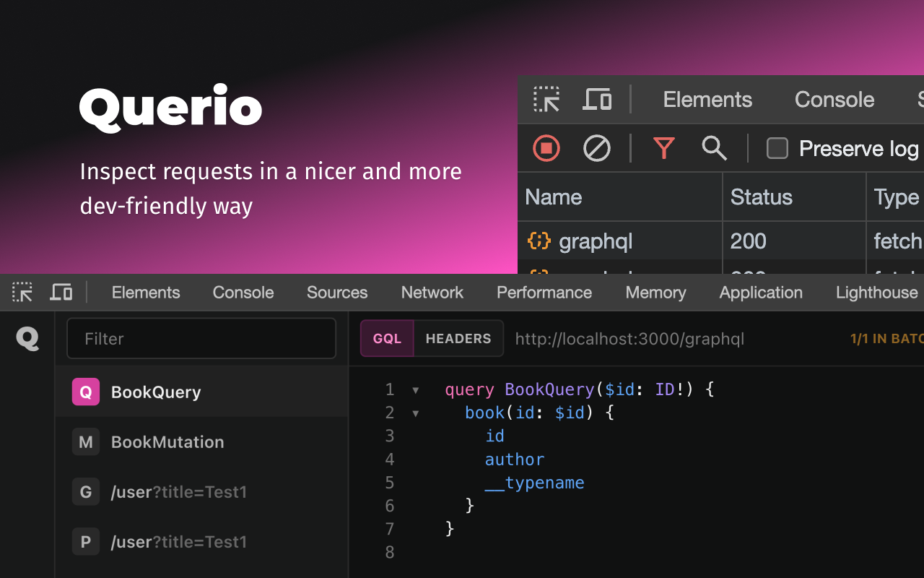Open the GET /user?title=Test1 request
Image resolution: width=924 pixels, height=578 pixels.
pos(180,491)
